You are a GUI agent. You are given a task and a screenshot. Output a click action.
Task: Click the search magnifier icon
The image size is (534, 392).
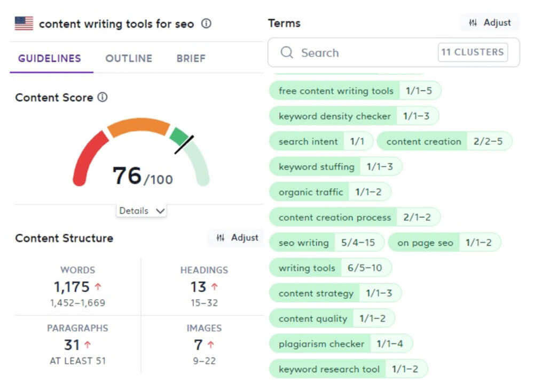287,52
